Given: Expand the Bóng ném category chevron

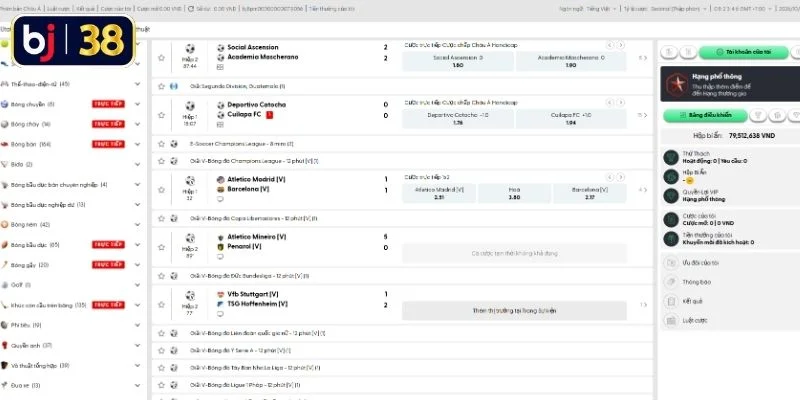Looking at the screenshot, I should coord(137,224).
